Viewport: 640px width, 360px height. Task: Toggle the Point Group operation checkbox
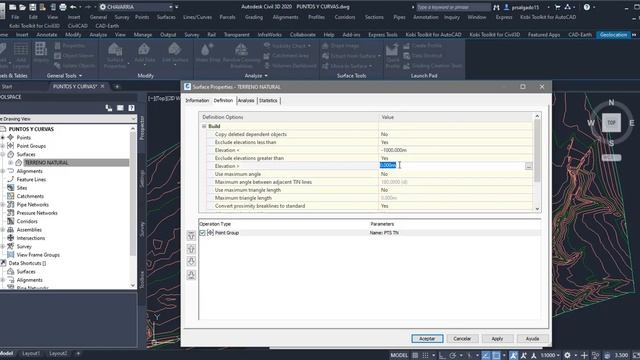coord(202,233)
